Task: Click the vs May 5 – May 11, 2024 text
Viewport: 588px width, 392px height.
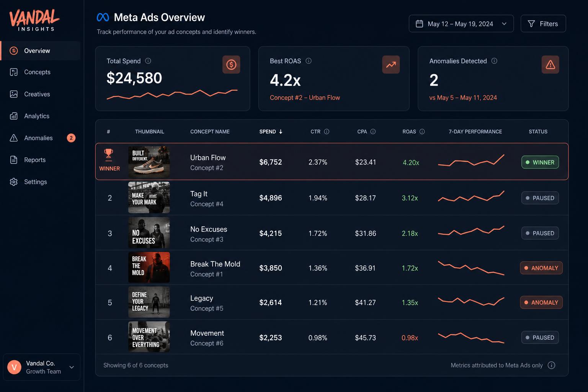Action: [463, 98]
